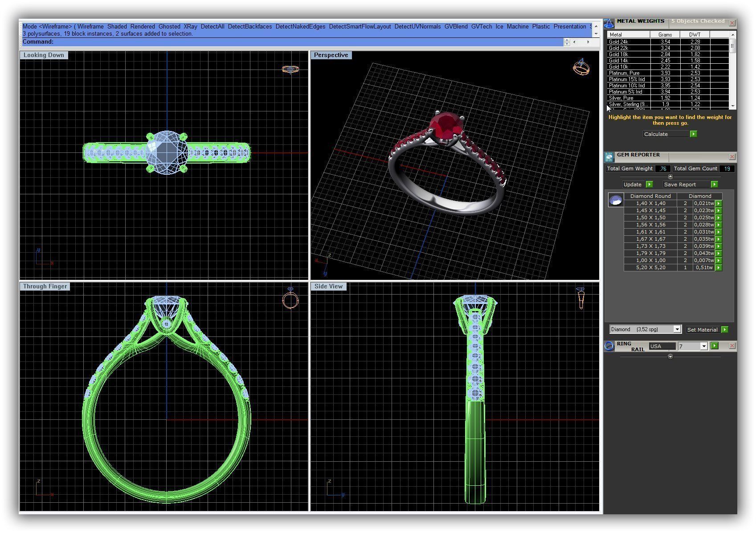Click green arrow for 1,45 X 1,45 gem row

[719, 210]
